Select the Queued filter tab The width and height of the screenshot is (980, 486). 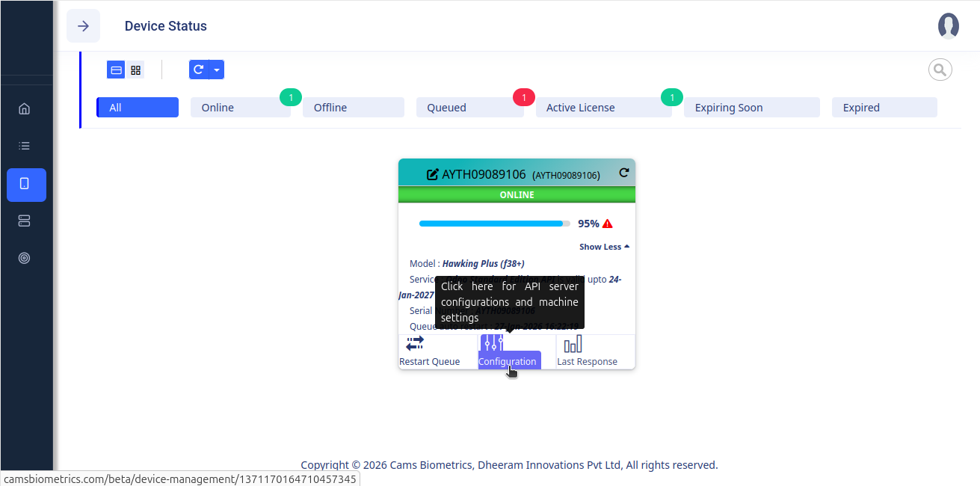pos(469,108)
